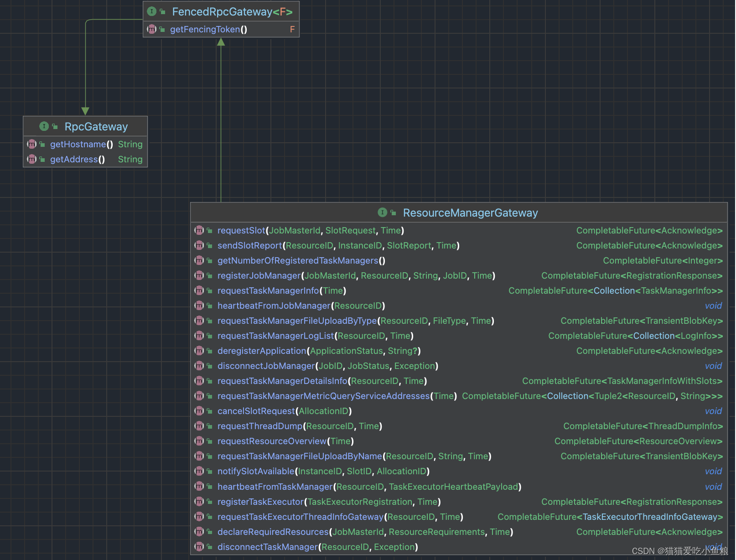Click the String return type of getHostname
Viewport: 736px width, 560px height.
(x=130, y=145)
